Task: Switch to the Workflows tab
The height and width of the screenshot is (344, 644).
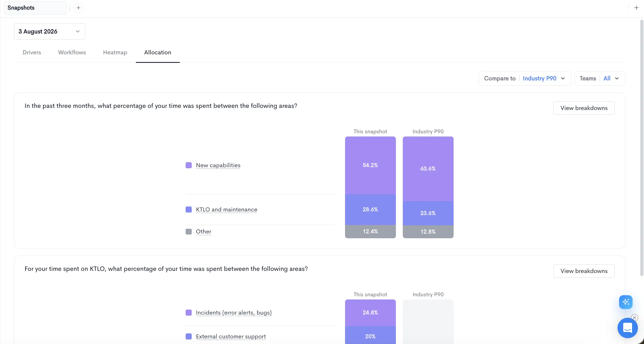Action: tap(72, 52)
